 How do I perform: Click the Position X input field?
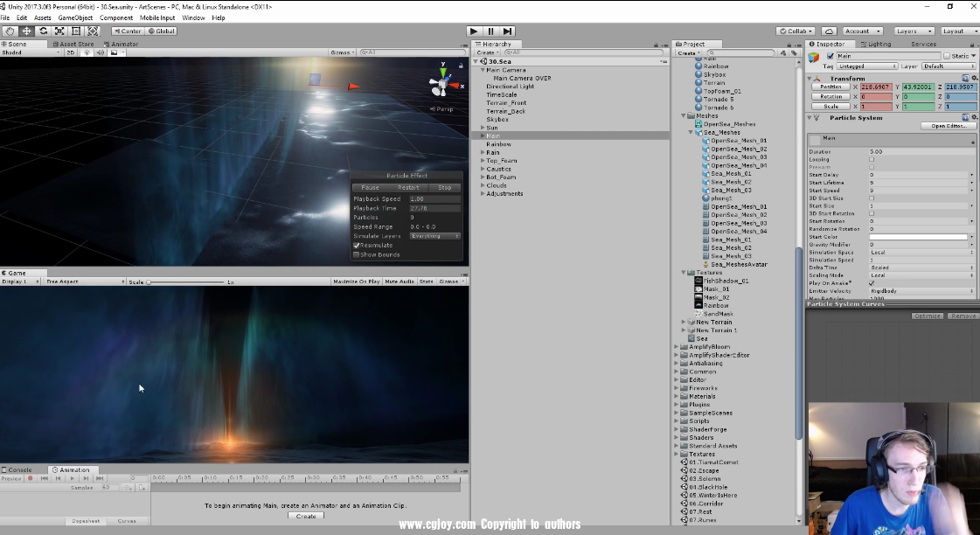coord(874,87)
